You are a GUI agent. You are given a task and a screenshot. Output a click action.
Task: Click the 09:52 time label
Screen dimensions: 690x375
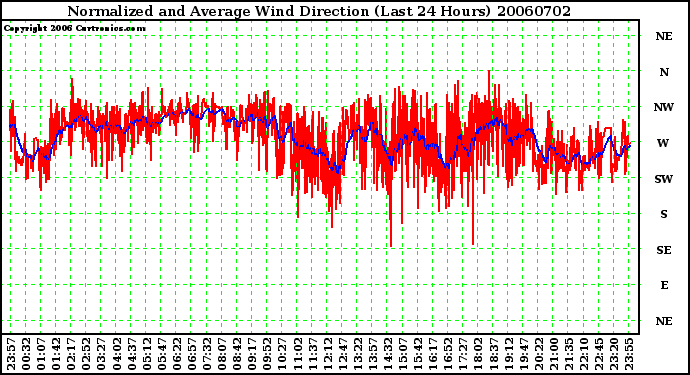point(268,354)
